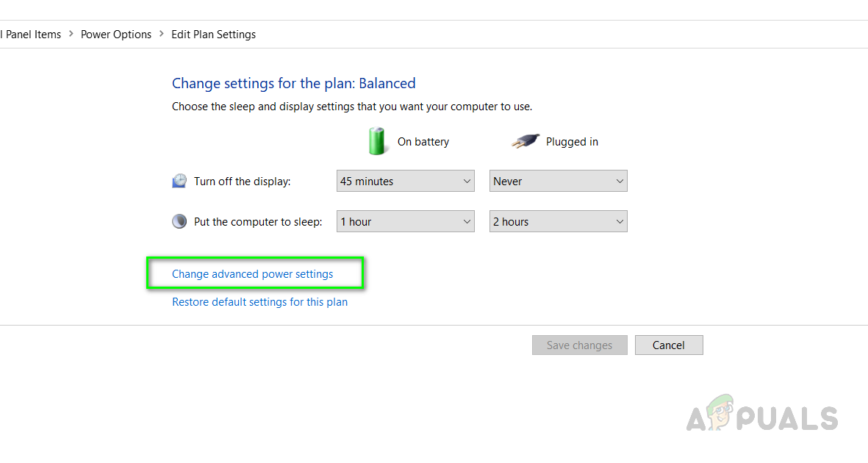868x463 pixels.
Task: Open sleep timeout dropdown showing 2 hours
Action: (x=558, y=221)
